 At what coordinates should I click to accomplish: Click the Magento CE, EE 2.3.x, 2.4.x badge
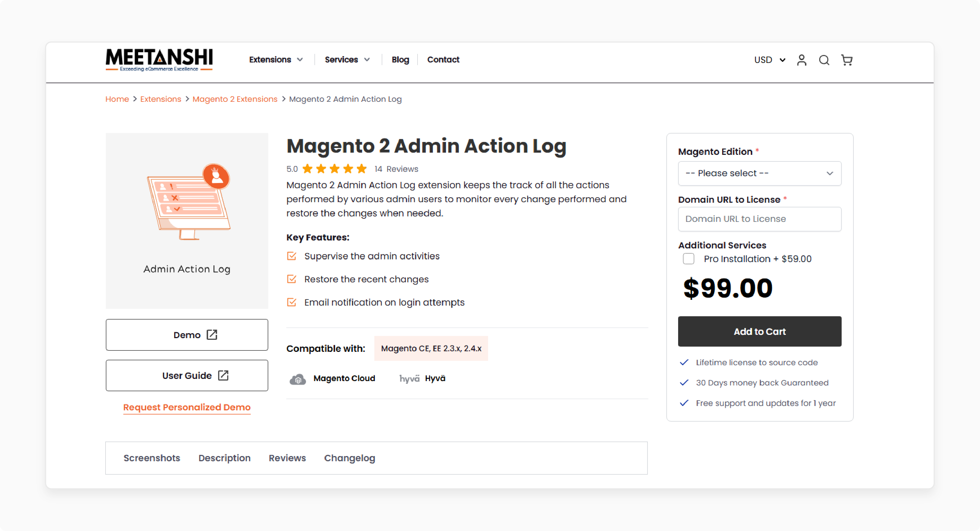(x=431, y=348)
